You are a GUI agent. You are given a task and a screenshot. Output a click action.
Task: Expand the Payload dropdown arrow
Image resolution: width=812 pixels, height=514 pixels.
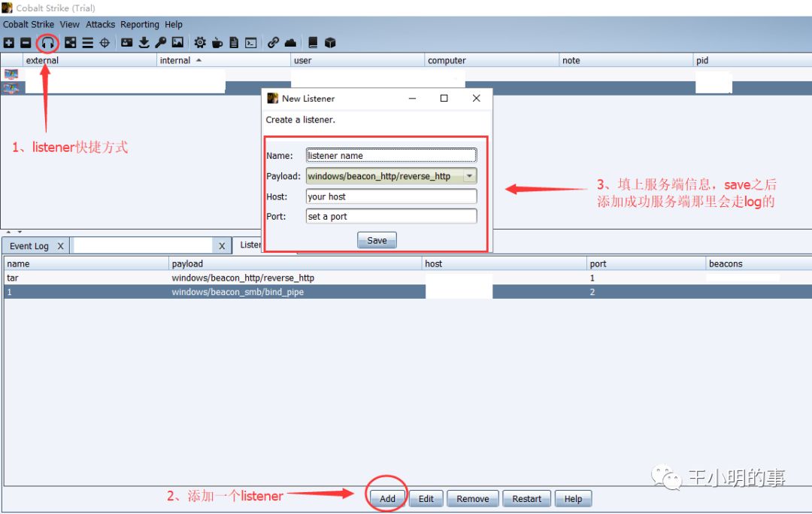coord(469,176)
